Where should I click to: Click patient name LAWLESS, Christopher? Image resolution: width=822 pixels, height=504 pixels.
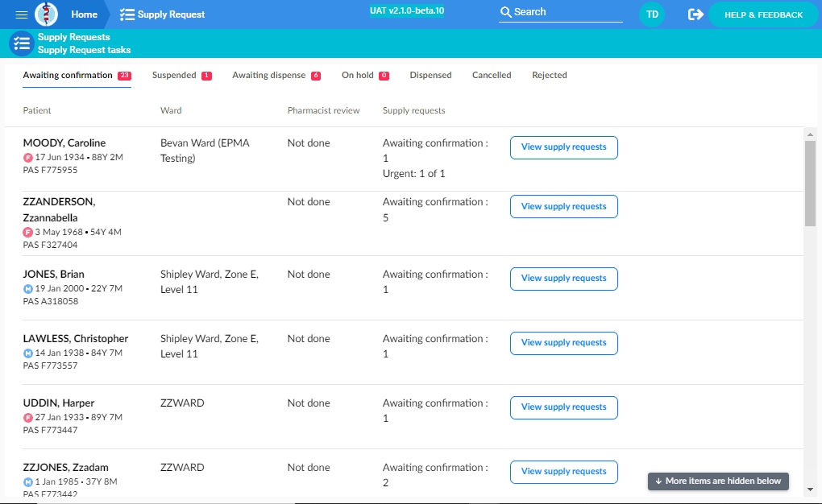coord(76,339)
